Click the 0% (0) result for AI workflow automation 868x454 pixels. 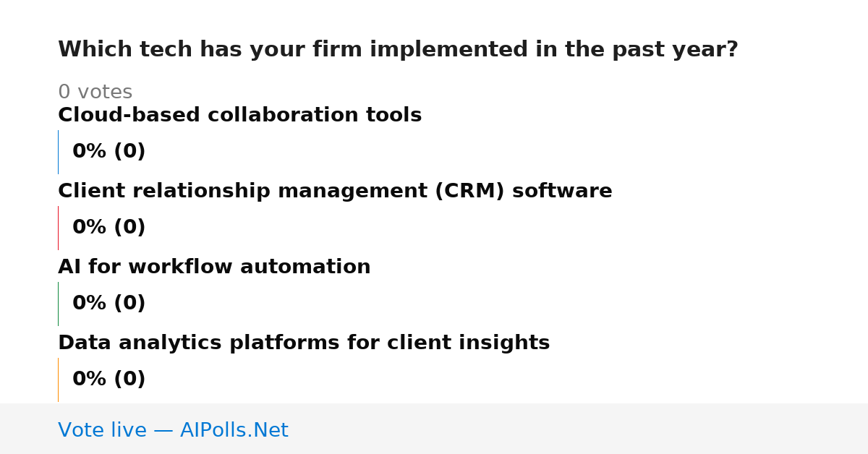tap(109, 304)
